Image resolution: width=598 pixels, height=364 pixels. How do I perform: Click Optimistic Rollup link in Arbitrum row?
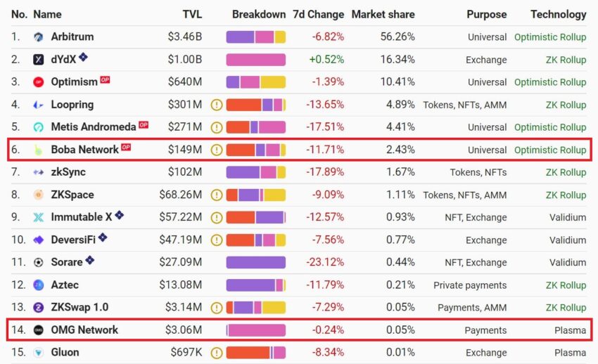pos(550,37)
